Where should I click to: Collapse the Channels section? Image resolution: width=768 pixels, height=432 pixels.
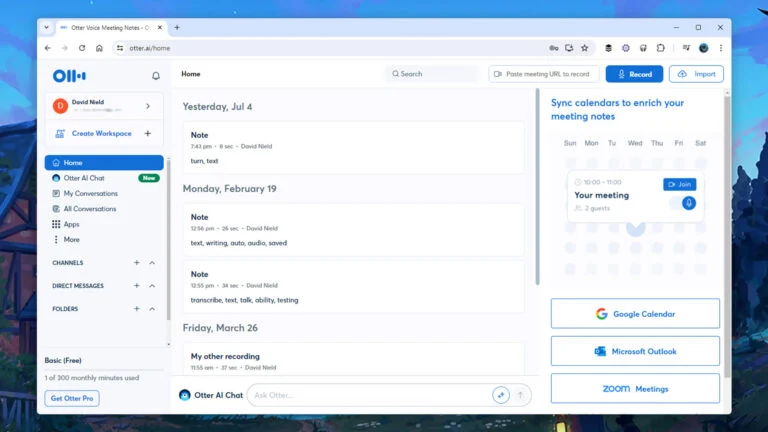coord(152,263)
